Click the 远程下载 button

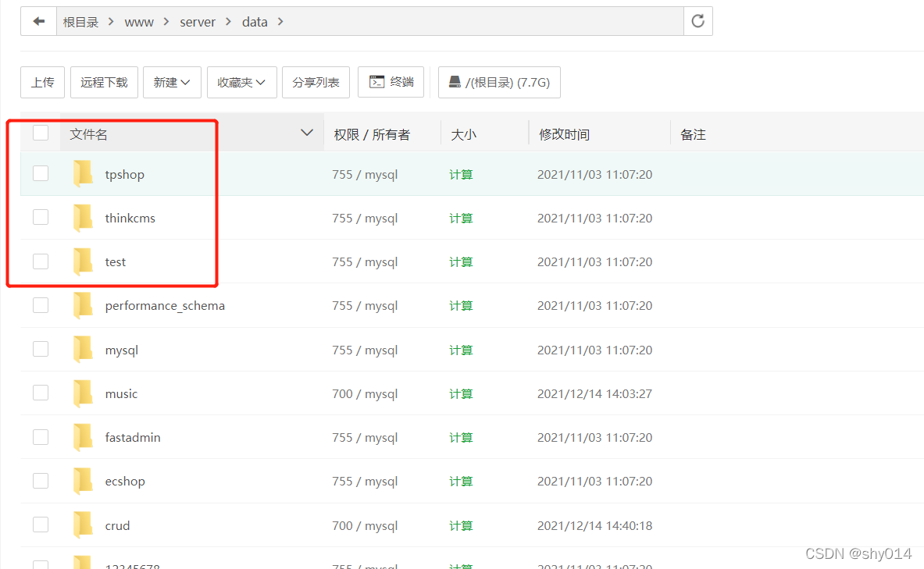coord(105,82)
